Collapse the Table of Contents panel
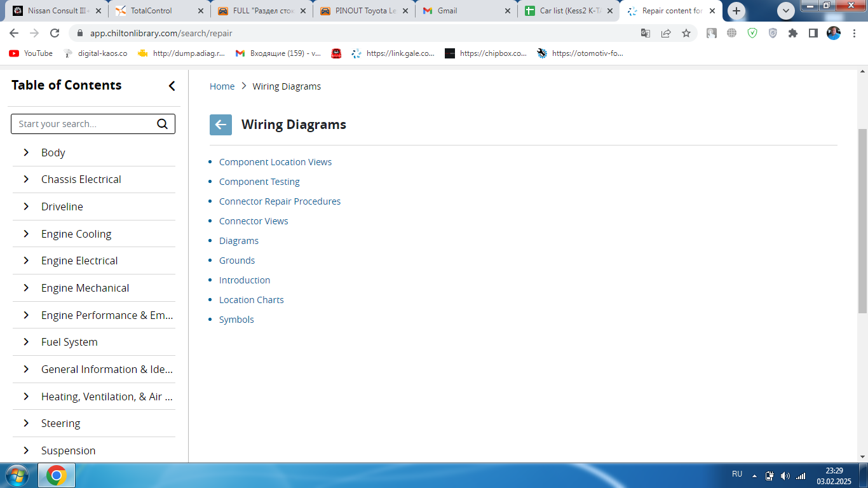 (x=172, y=86)
